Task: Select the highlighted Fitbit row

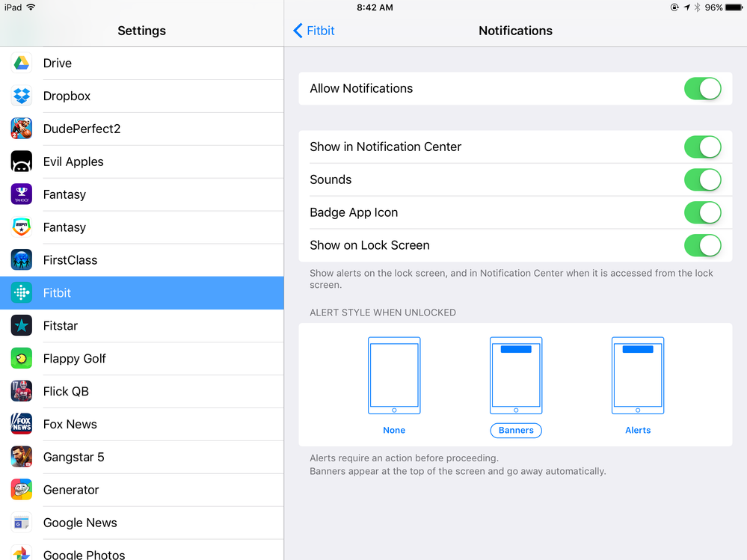Action: 142,293
